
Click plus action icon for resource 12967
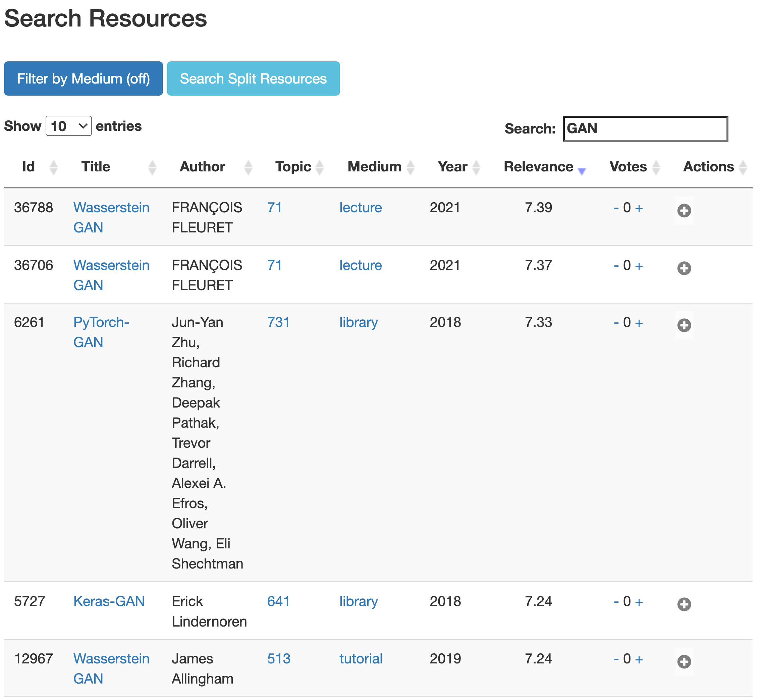(684, 662)
